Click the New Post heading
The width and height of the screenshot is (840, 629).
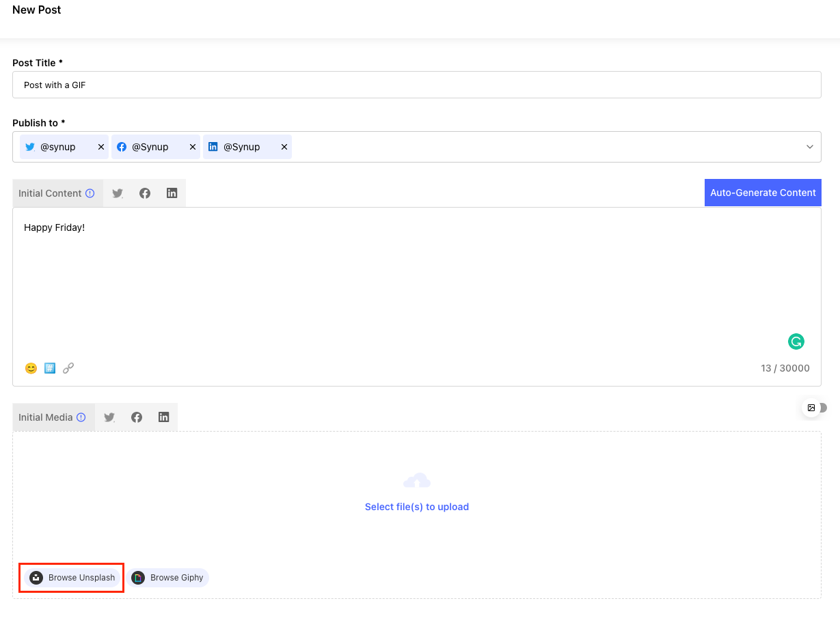click(x=37, y=10)
